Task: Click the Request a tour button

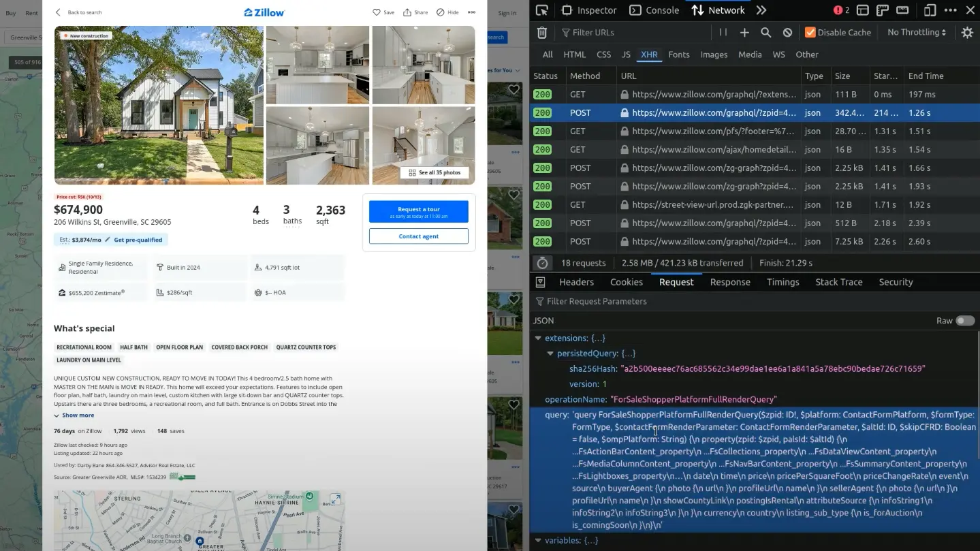Action: [418, 212]
